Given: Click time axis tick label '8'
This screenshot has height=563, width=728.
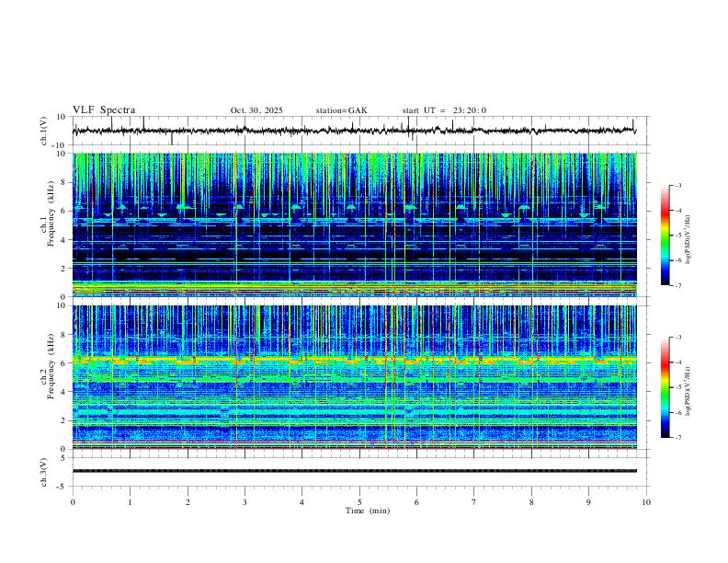Looking at the screenshot, I should (531, 502).
